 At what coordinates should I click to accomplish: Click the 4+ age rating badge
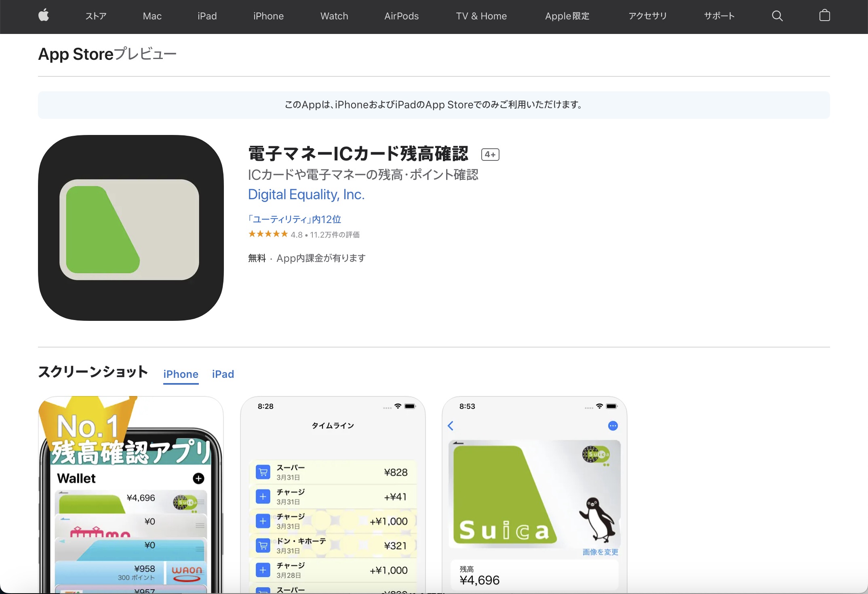[x=490, y=154]
